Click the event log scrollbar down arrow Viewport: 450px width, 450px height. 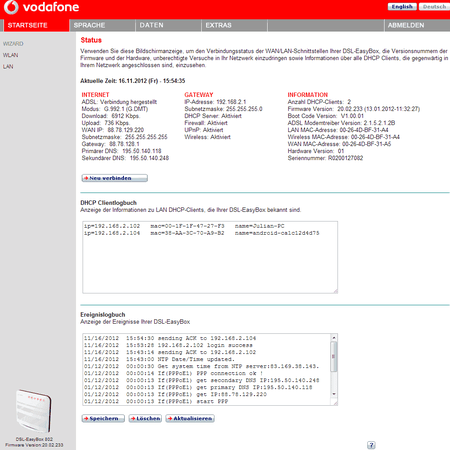point(334,394)
